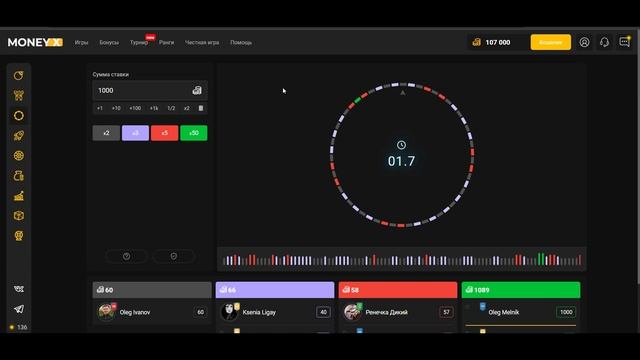Click the bet amount field showing 1000

click(150, 90)
